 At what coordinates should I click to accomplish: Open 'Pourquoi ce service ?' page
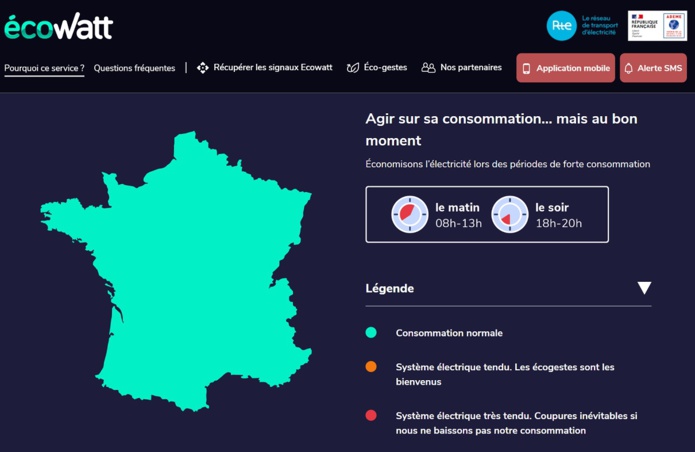click(44, 68)
